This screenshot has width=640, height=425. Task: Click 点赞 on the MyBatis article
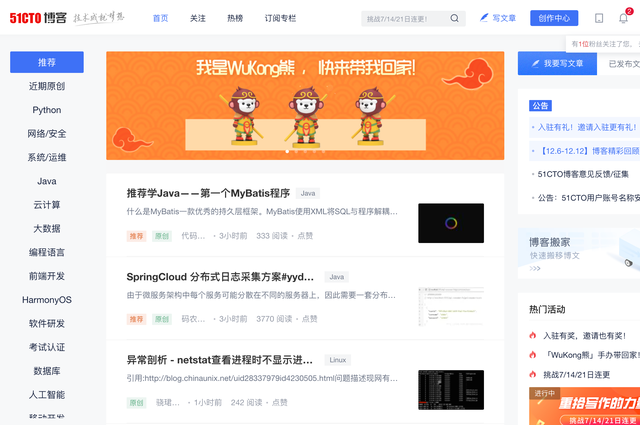305,236
